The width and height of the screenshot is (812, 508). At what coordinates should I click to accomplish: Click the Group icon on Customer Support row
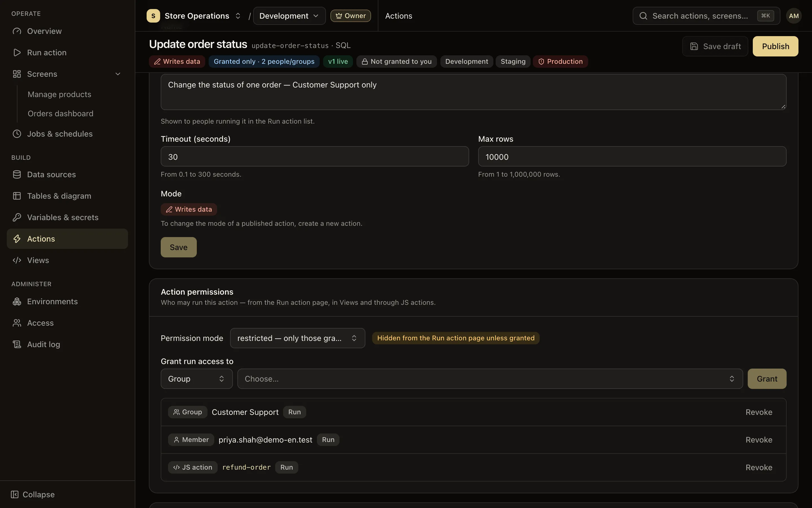[x=176, y=412]
